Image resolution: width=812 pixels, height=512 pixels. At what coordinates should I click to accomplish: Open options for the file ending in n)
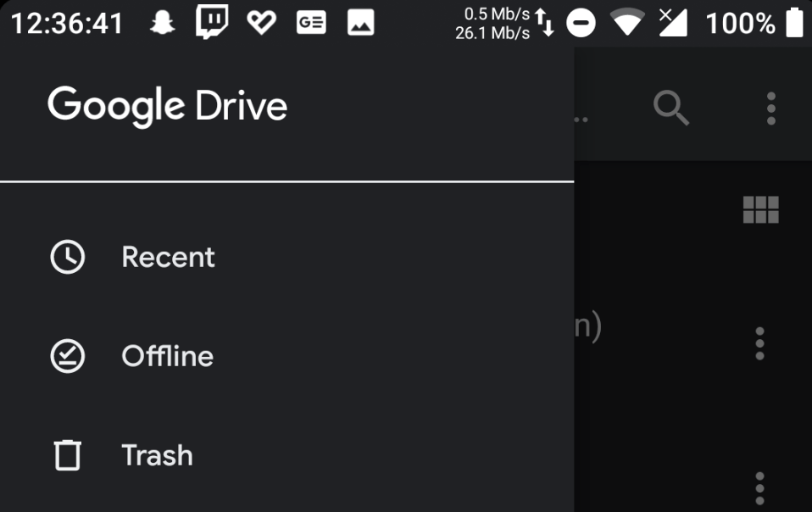click(759, 343)
